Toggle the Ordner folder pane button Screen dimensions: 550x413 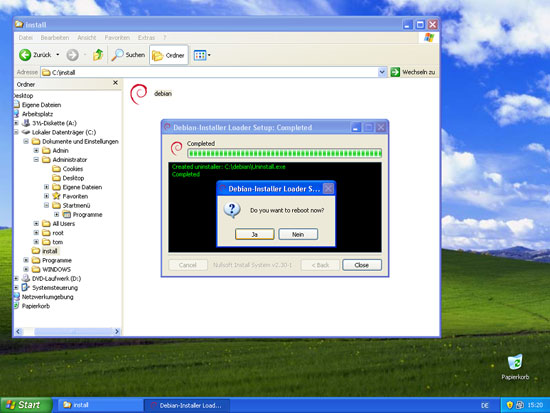click(x=169, y=55)
